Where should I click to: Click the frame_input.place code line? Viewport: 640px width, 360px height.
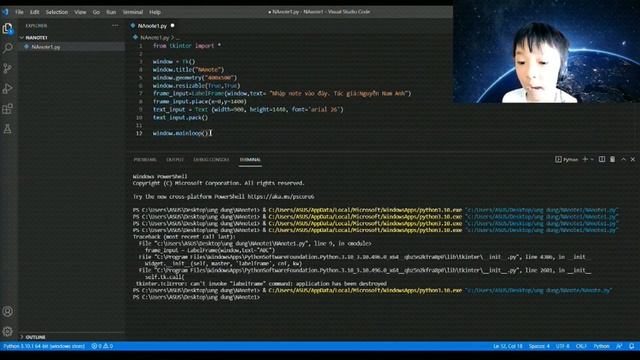200,102
